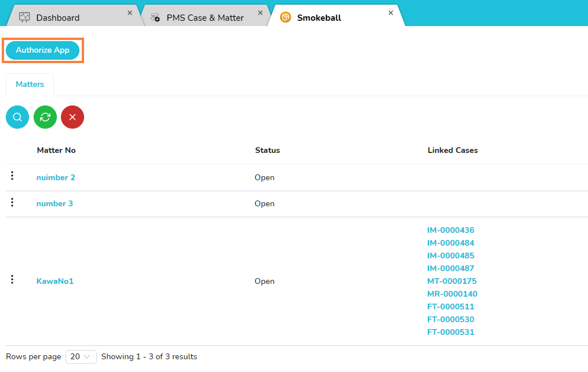The width and height of the screenshot is (588, 372).
Task: Open linked case FT-0000530
Action: [x=451, y=319]
